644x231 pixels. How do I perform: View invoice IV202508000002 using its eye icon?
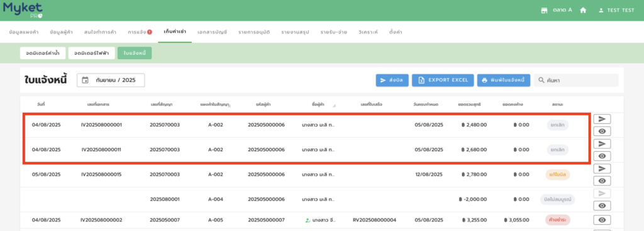pos(602,220)
